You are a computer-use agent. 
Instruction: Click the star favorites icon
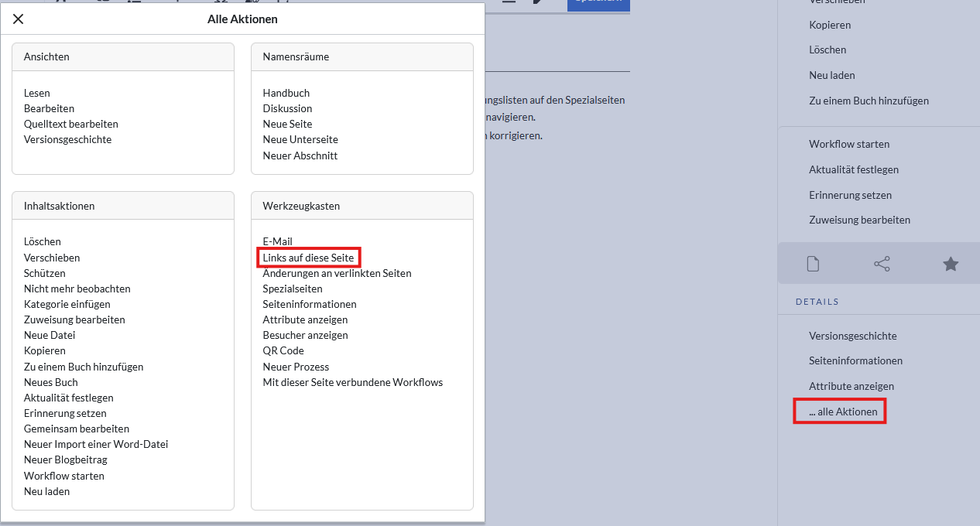(x=951, y=265)
